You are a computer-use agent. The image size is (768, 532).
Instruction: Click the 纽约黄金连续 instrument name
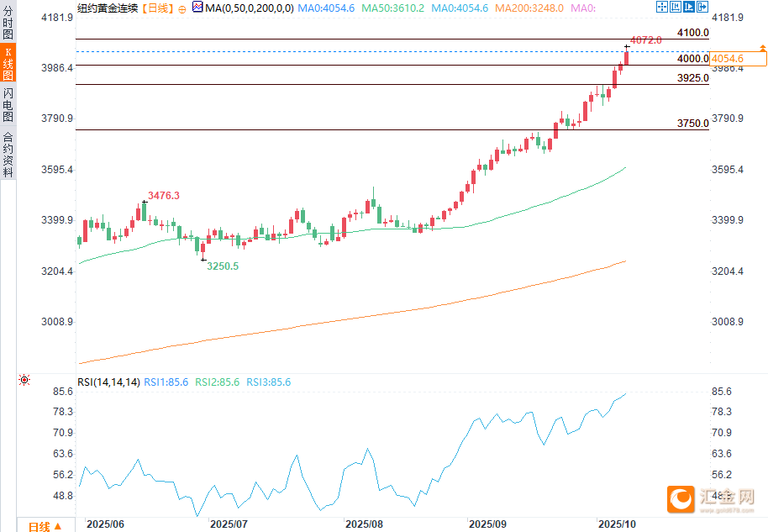[x=108, y=8]
